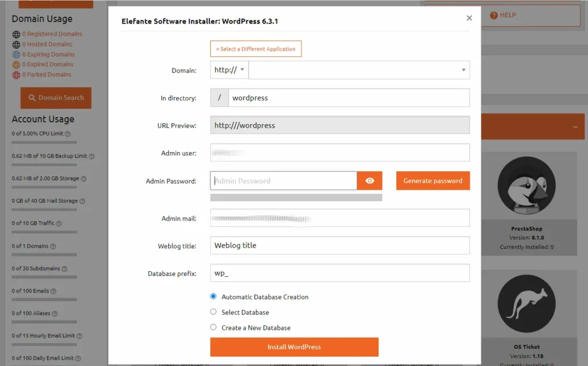Screen dimensions: 588x366
Task: Click the help icon next to Backup Limit
Action: tap(91, 156)
